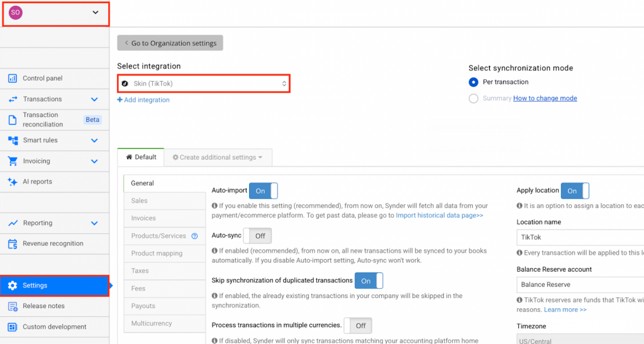Screen dimensions: 644x344
Task: Expand the organization switcher at top left
Action: (x=95, y=13)
